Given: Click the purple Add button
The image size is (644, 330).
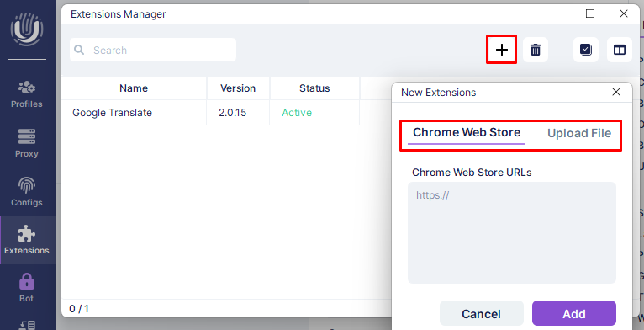Looking at the screenshot, I should pyautogui.click(x=573, y=313).
